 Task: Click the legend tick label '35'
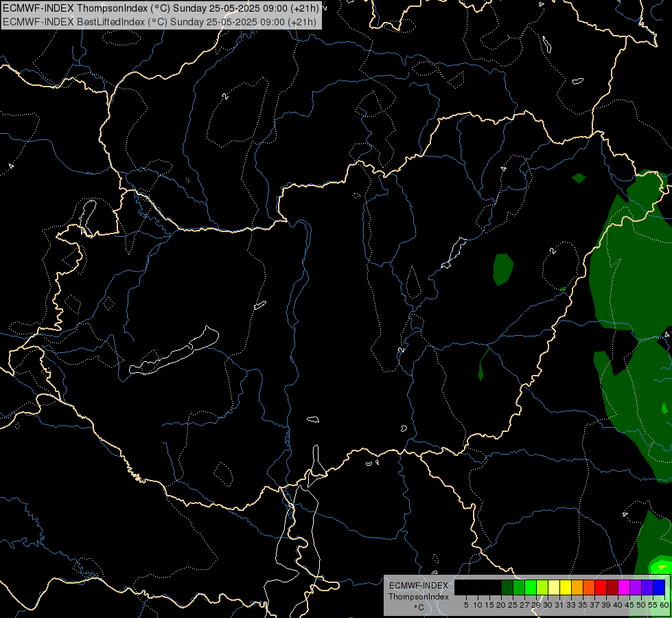pyautogui.click(x=583, y=605)
